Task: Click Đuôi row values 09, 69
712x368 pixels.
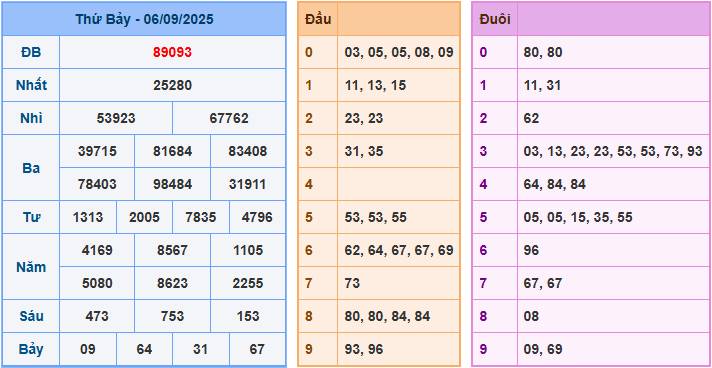Action: pos(543,349)
